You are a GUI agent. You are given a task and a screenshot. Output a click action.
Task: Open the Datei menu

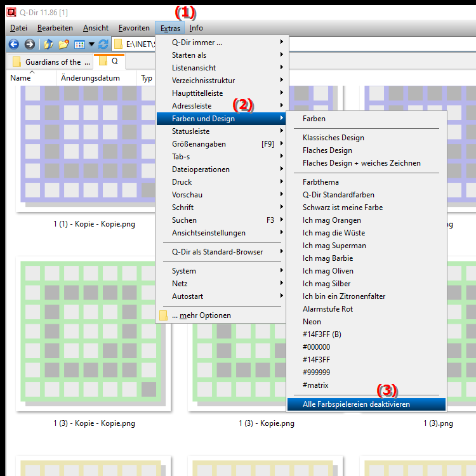coord(18,28)
